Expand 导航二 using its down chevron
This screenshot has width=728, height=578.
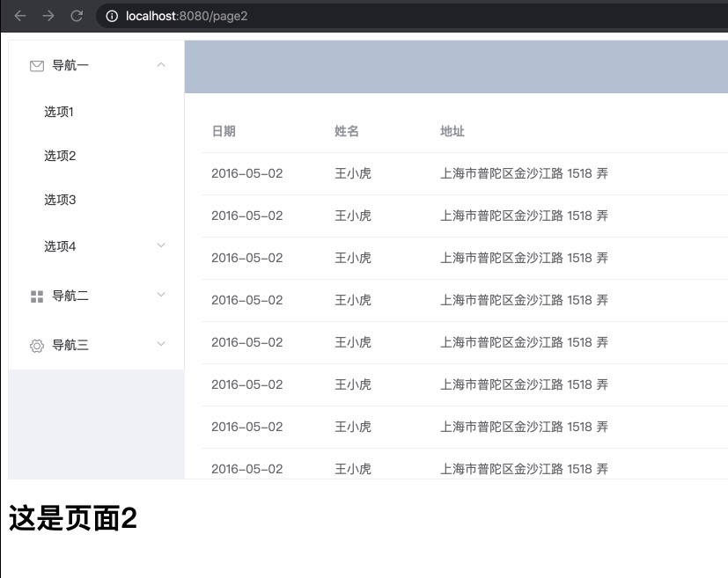[160, 295]
